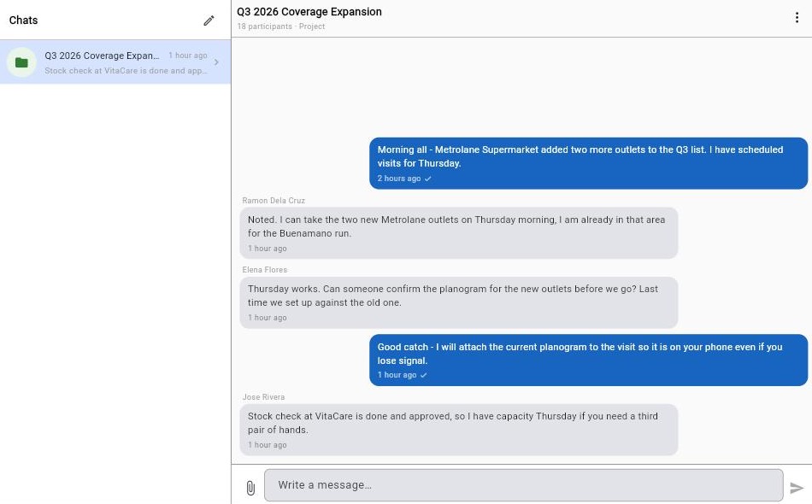Expand the Q3 2026 Coverage chat chevron
Image resolution: width=812 pixels, height=504 pixels.
216,62
